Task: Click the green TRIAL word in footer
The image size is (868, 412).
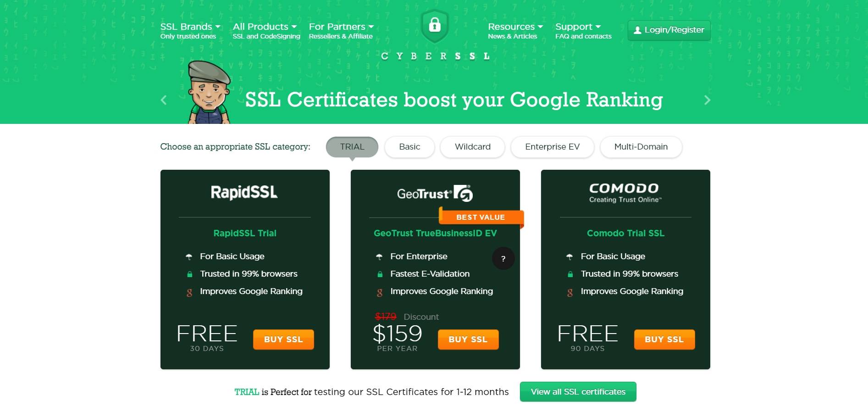Action: [247, 392]
